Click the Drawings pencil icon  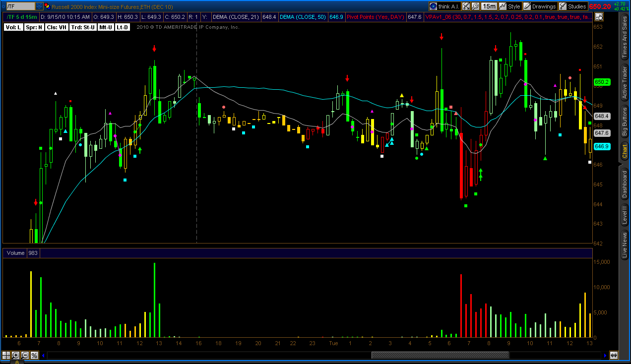pos(527,6)
